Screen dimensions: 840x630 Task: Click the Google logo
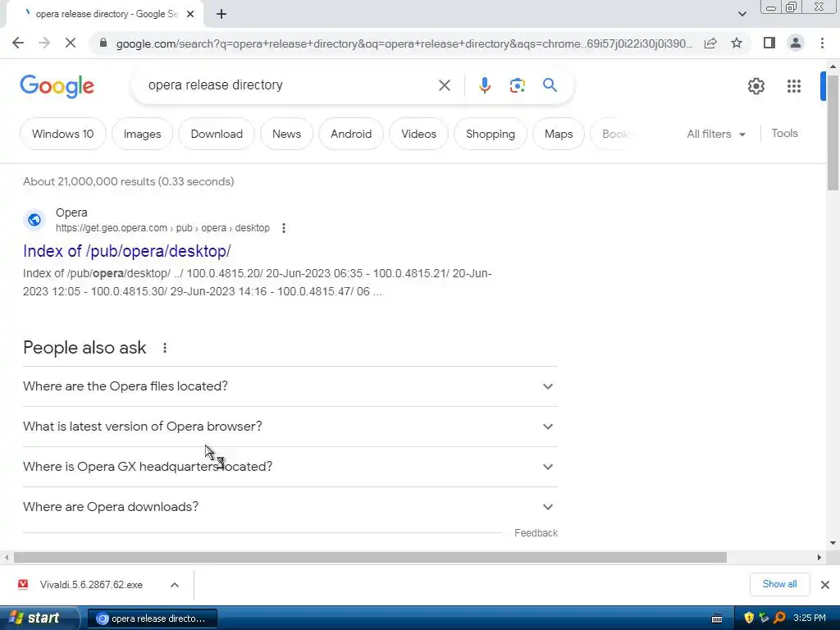[57, 86]
